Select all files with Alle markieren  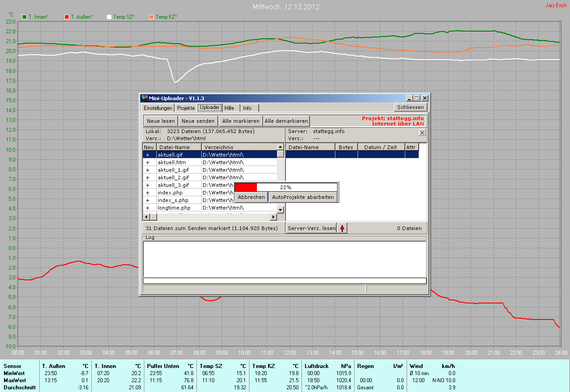point(240,121)
